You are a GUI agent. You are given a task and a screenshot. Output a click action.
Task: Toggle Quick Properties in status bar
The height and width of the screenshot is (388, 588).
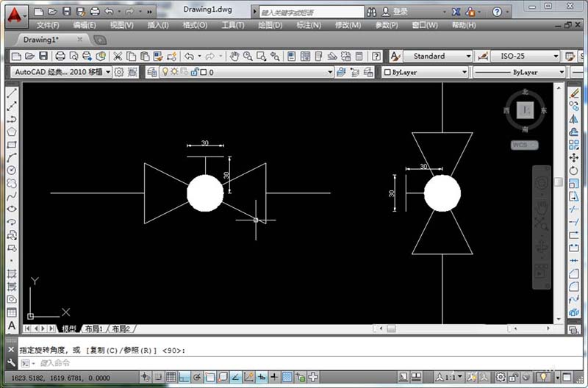301,377
